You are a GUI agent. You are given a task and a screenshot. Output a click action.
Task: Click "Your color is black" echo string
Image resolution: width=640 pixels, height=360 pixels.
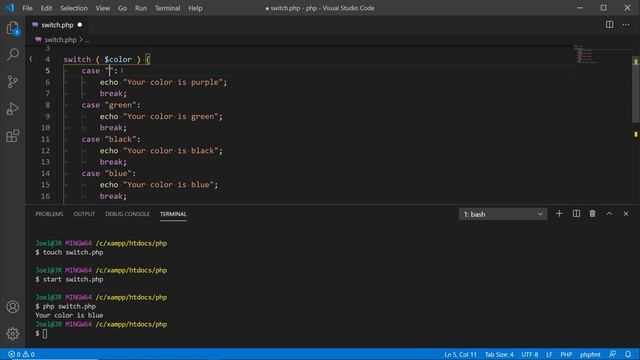(x=171, y=151)
